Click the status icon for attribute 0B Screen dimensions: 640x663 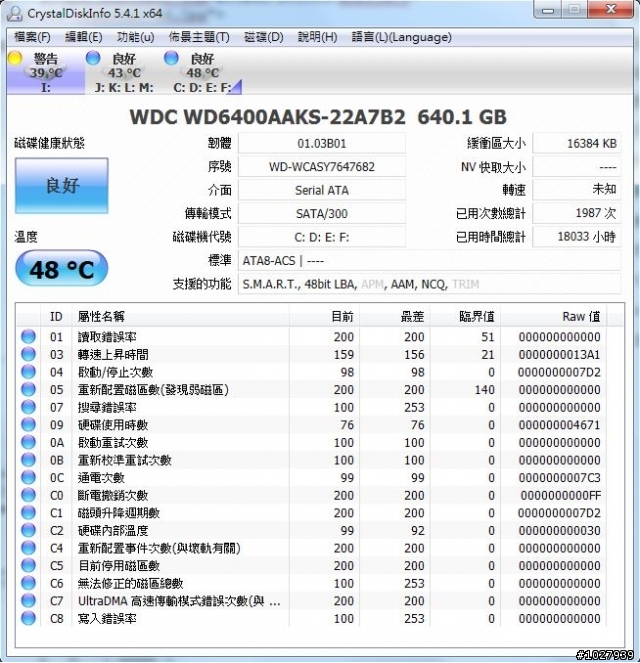coord(28,460)
